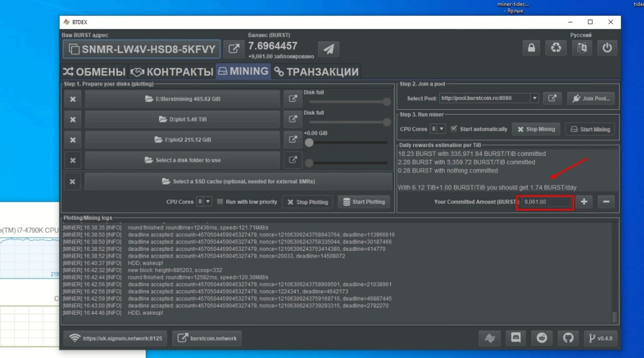
Task: Open E:Burstmining folder externally icon
Action: click(x=292, y=99)
